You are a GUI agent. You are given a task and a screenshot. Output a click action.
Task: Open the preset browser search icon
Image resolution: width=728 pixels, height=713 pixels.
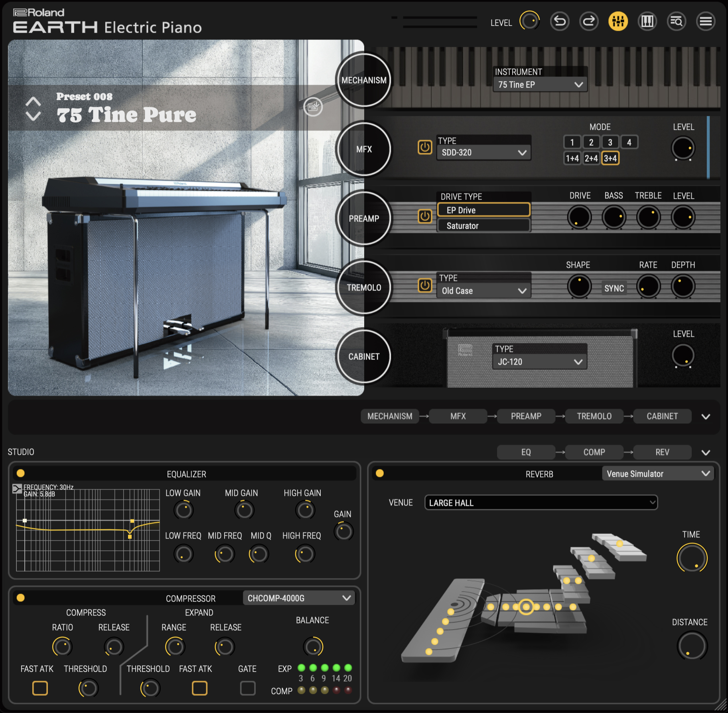pyautogui.click(x=677, y=21)
